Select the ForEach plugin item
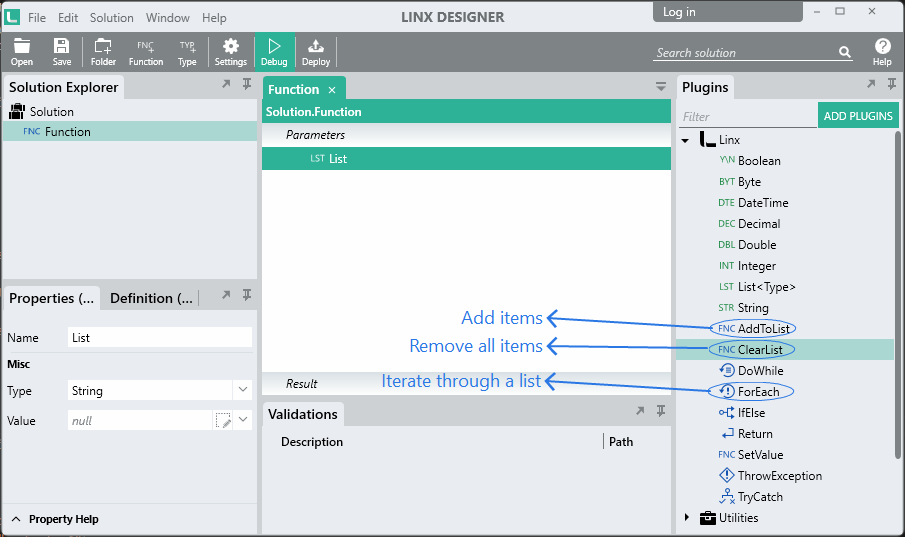 coord(750,391)
